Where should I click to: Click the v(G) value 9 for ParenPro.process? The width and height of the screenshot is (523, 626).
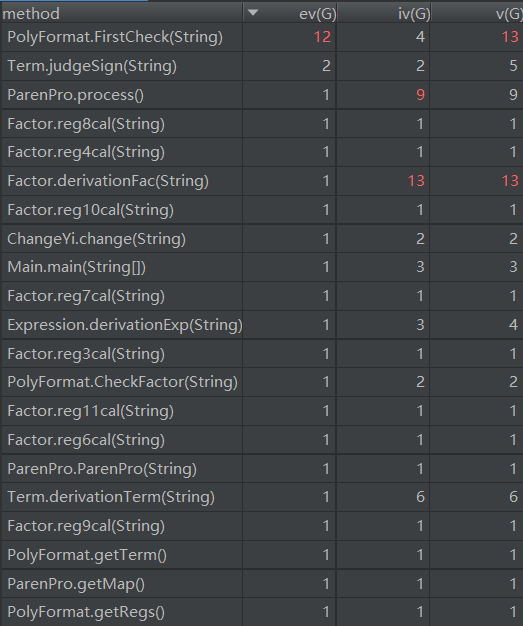(513, 95)
